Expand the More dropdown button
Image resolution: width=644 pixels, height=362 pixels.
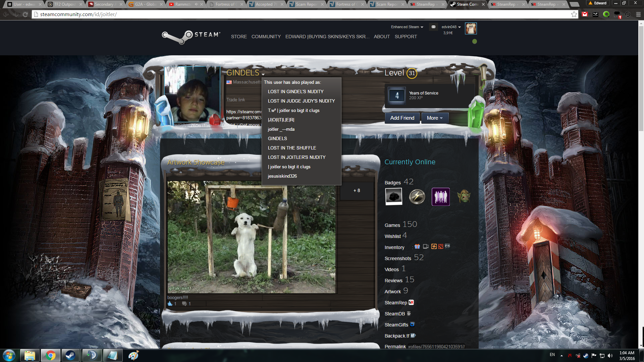[x=434, y=118]
